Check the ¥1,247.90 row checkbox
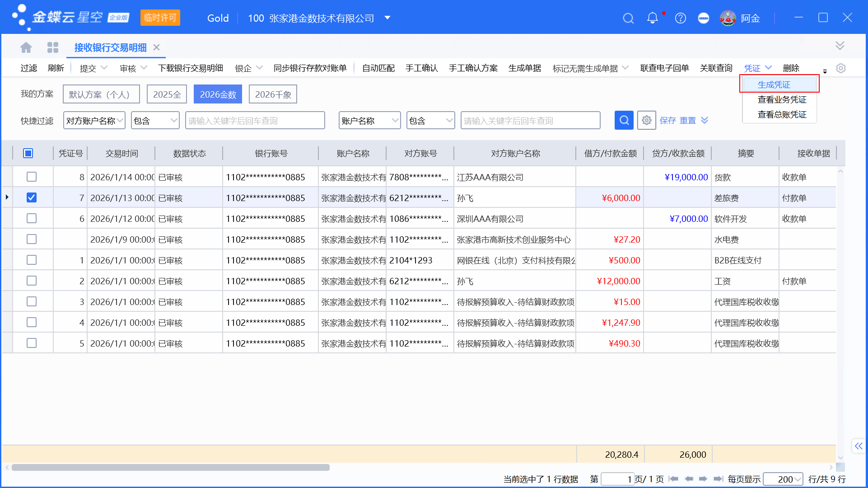 32,322
